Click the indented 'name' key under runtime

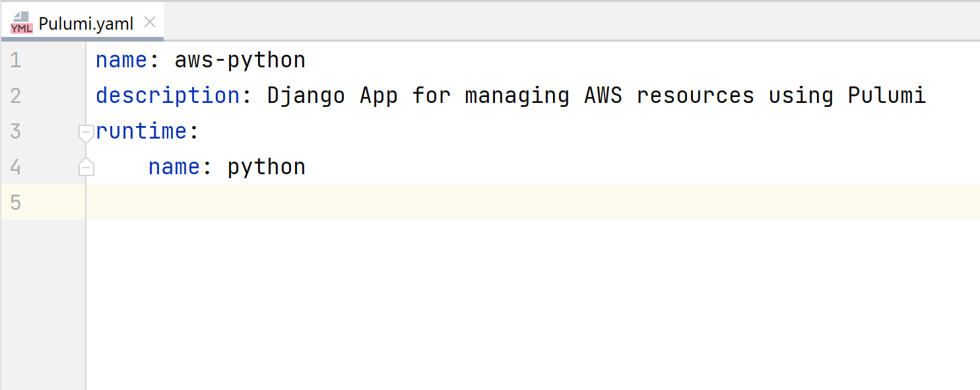pos(174,167)
